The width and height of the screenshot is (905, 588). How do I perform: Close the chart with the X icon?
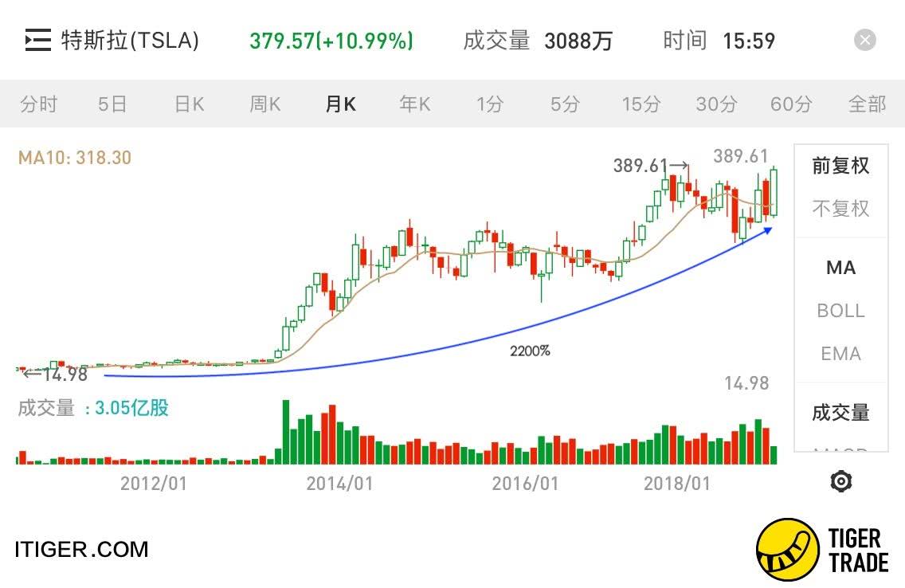(x=864, y=41)
